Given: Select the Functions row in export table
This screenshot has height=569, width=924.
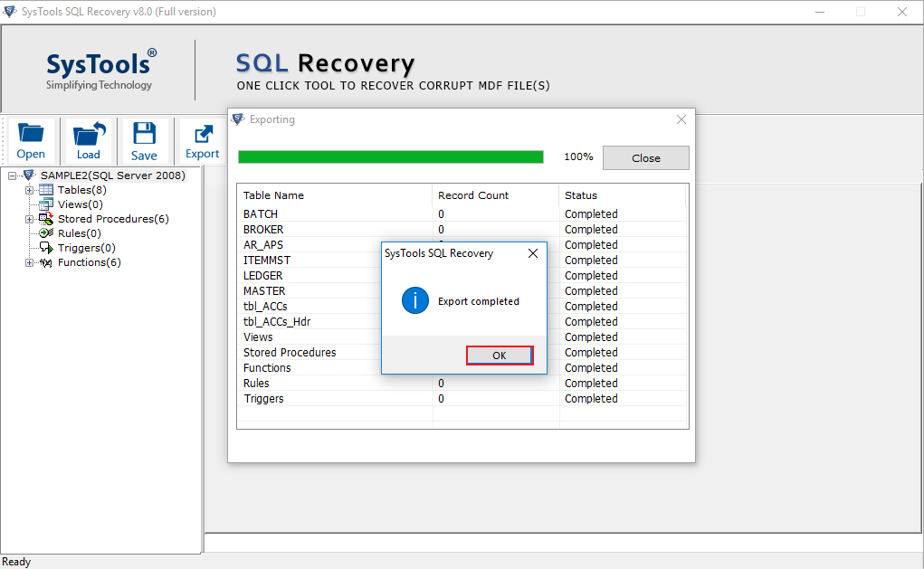Looking at the screenshot, I should pos(462,367).
